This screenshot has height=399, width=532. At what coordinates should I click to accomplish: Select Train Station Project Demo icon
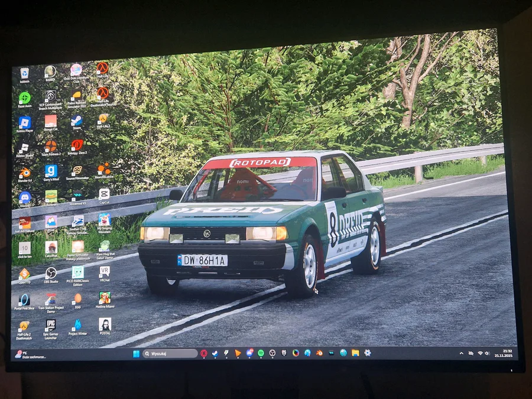(x=51, y=303)
